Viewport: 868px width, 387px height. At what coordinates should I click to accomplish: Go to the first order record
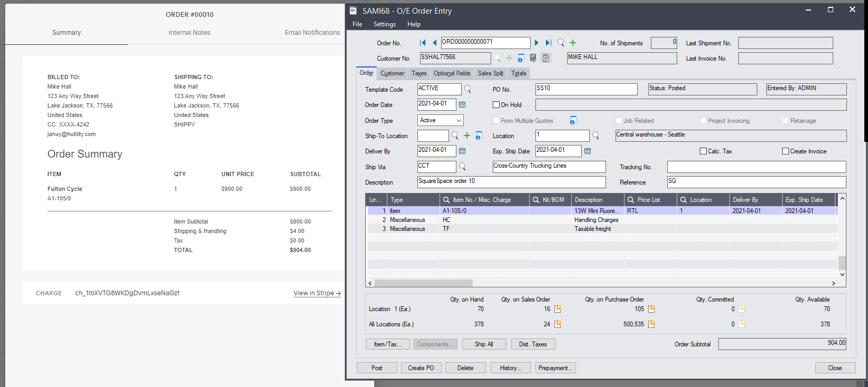point(423,43)
